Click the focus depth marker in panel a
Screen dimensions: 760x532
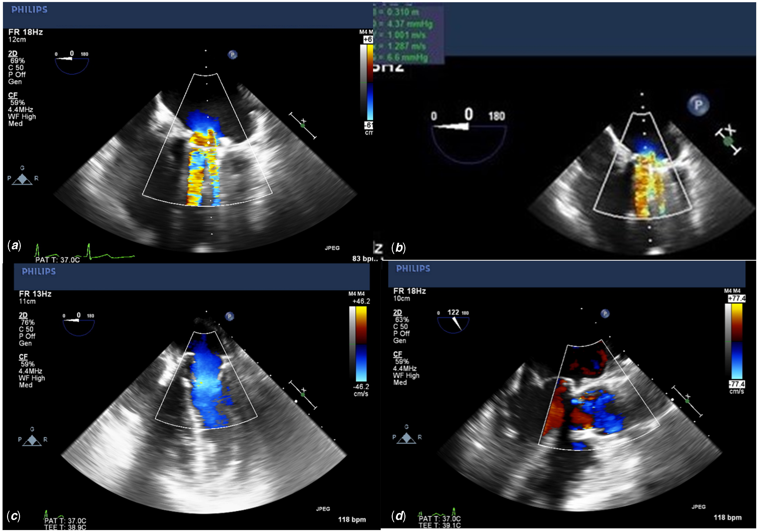(303, 126)
